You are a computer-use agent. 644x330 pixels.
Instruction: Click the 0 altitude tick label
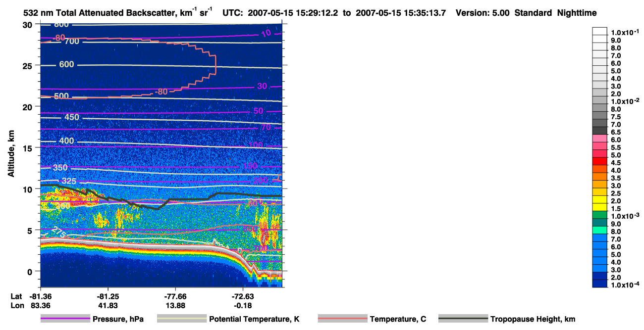pos(31,271)
